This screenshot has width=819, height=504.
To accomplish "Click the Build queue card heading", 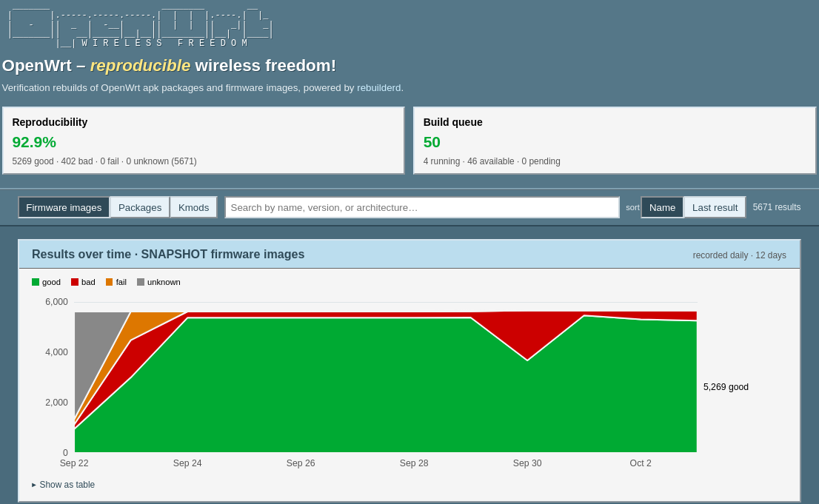I will [453, 122].
